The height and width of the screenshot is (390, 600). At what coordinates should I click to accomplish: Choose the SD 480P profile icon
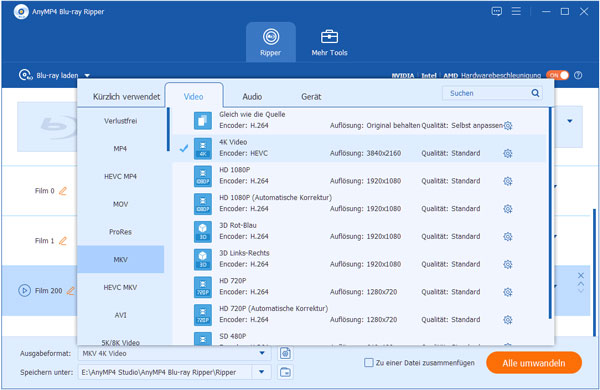[202, 338]
